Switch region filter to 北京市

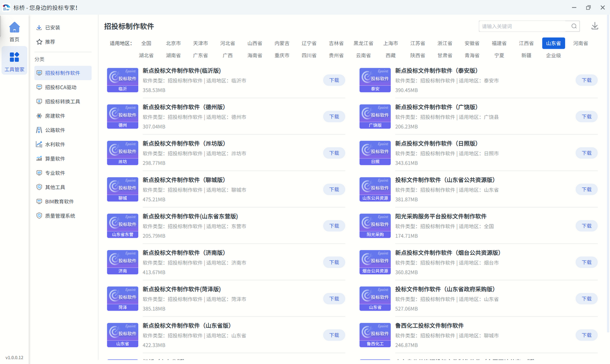click(x=173, y=43)
